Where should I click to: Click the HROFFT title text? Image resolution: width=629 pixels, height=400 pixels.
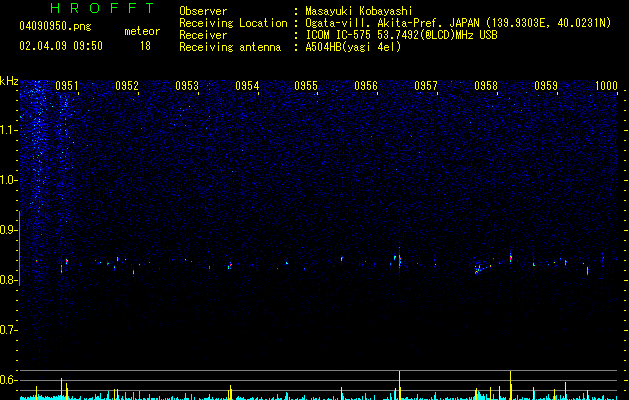coord(103,8)
